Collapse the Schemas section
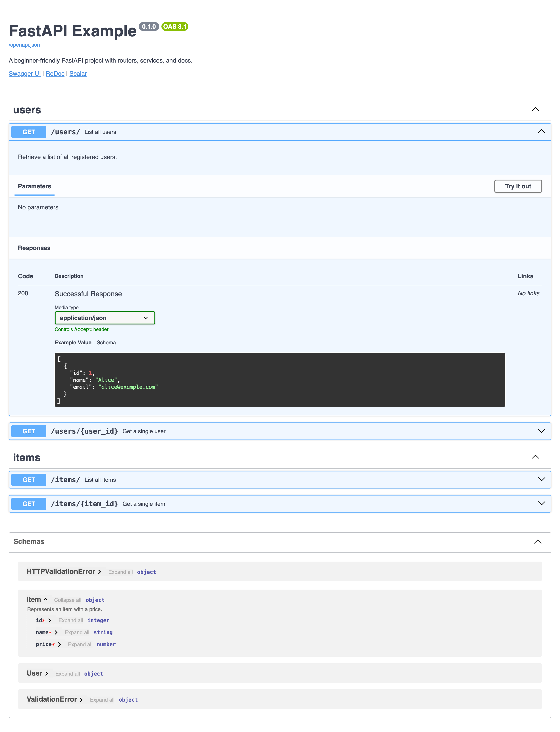The image size is (560, 732). pos(538,542)
